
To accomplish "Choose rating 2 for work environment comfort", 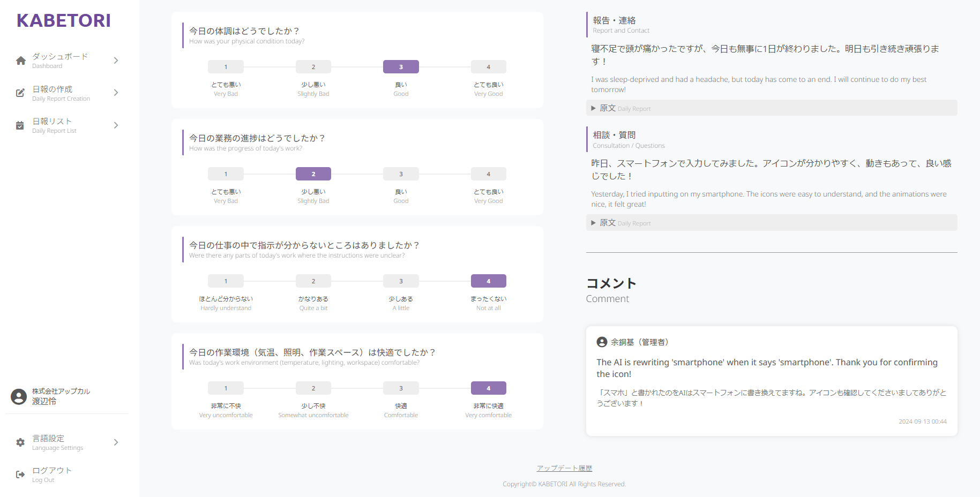I will 313,388.
